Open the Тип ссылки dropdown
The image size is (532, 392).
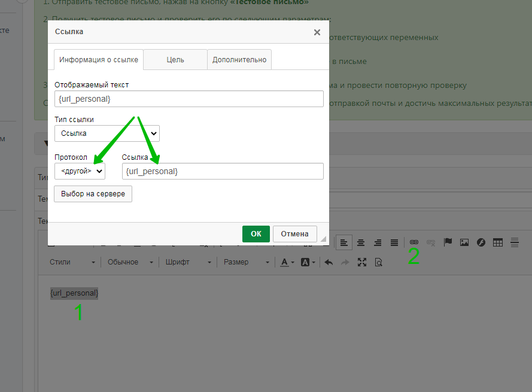coord(107,133)
